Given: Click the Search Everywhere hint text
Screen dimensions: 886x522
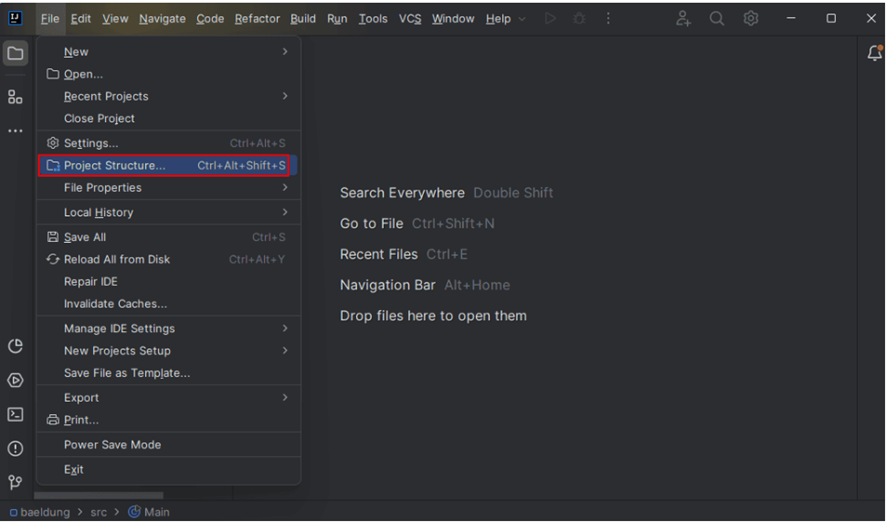Looking at the screenshot, I should click(x=402, y=193).
